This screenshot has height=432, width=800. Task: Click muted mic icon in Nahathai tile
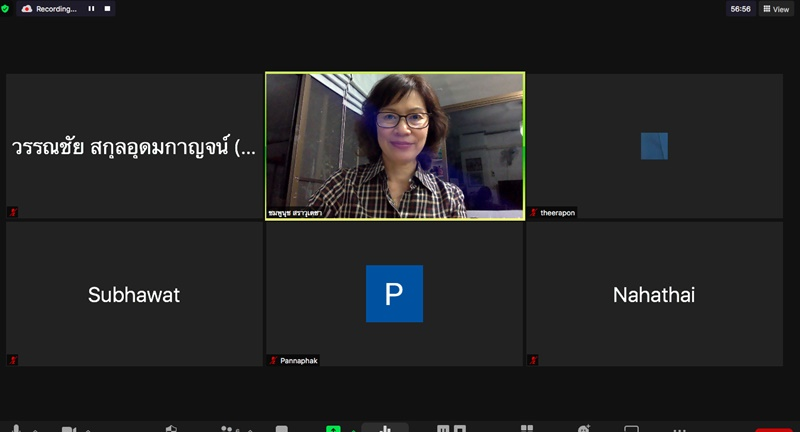pyautogui.click(x=533, y=360)
